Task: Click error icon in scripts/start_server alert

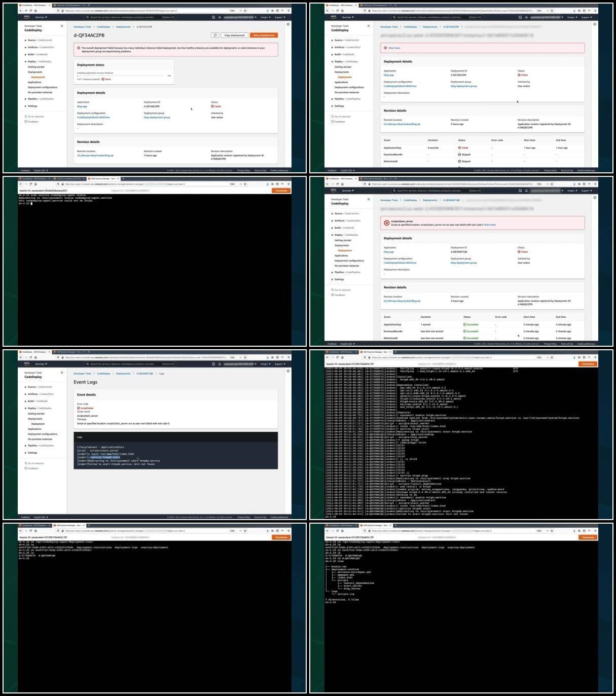Action: 386,223
